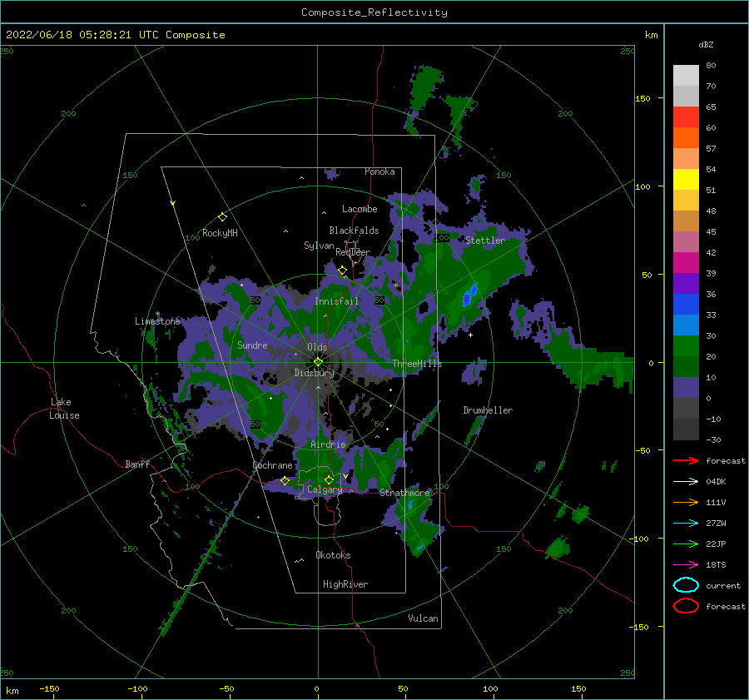Viewport: 749px width, 700px height.
Task: Choose the green 22JP arrow icon
Action: click(686, 544)
